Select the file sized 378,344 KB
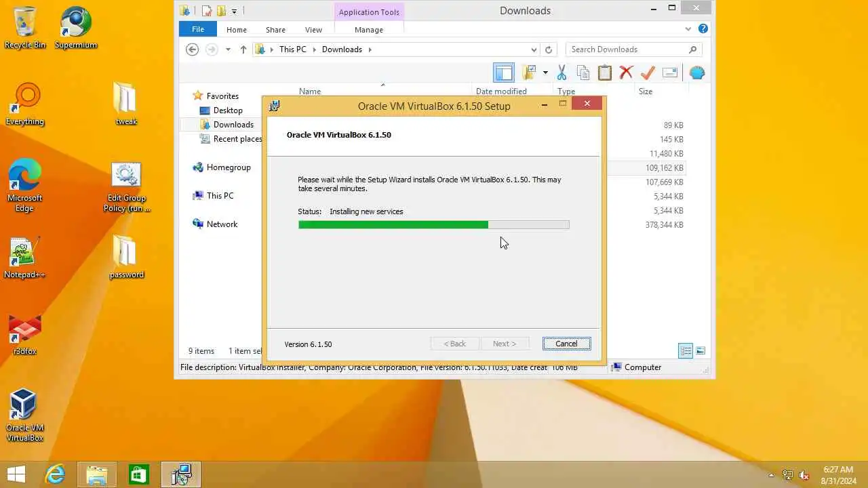 click(x=665, y=225)
